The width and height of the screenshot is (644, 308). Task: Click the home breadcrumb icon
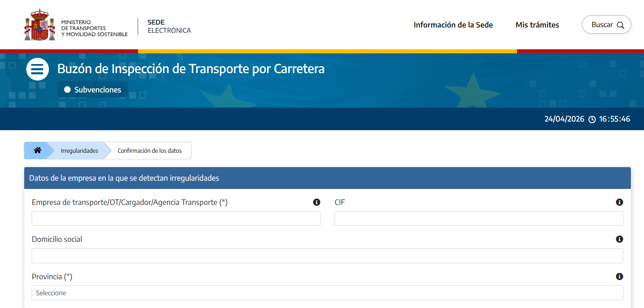37,150
